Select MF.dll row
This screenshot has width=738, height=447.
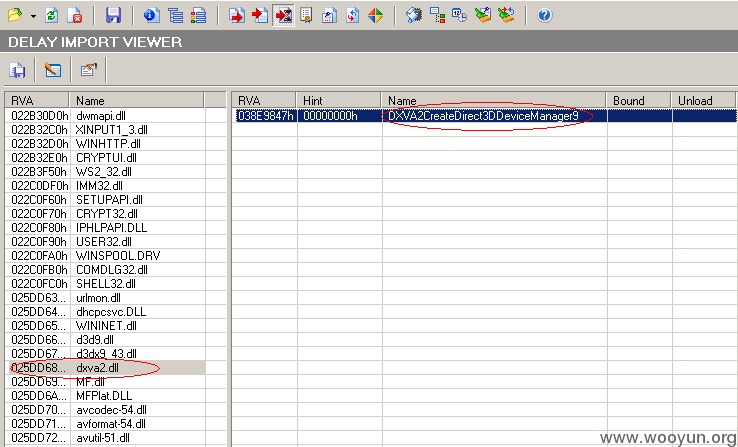coord(105,382)
